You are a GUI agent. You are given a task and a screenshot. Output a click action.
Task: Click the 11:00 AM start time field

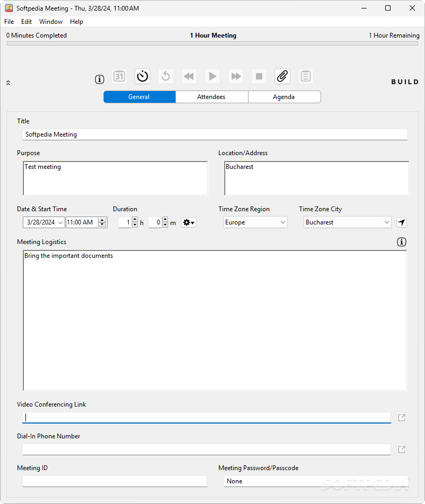(x=82, y=222)
